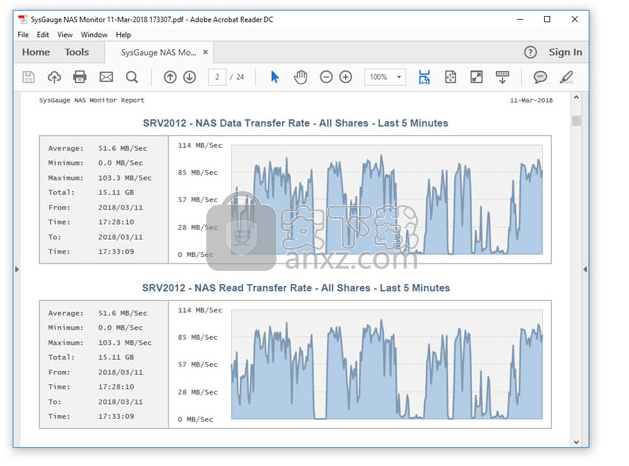The image size is (629, 466).
Task: Click the Acrobat PDF title bar icon
Action: click(22, 19)
